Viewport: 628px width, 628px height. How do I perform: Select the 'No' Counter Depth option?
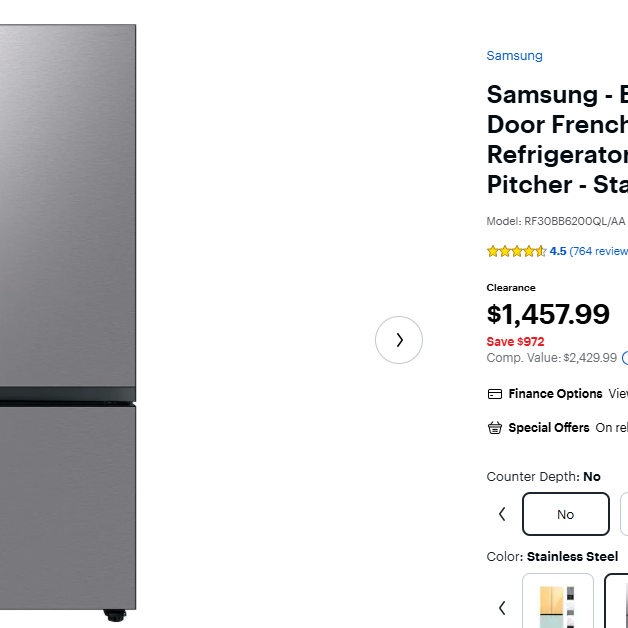(x=565, y=514)
